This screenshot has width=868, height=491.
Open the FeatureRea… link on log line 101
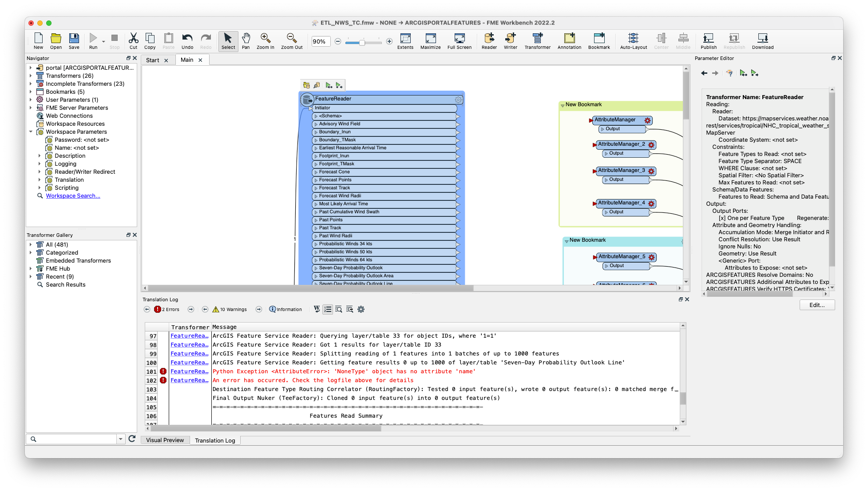pos(190,371)
